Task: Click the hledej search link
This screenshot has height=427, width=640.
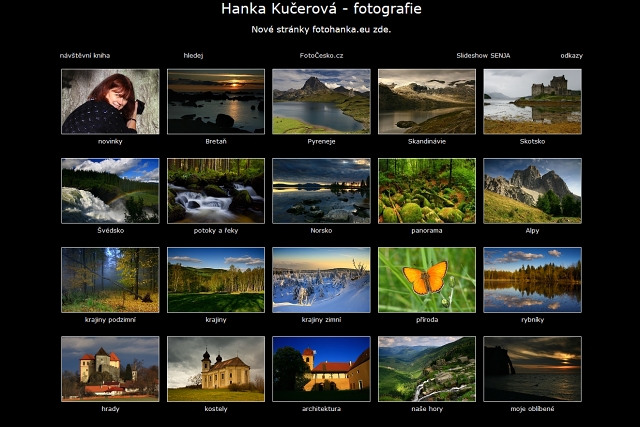Action: (x=193, y=56)
